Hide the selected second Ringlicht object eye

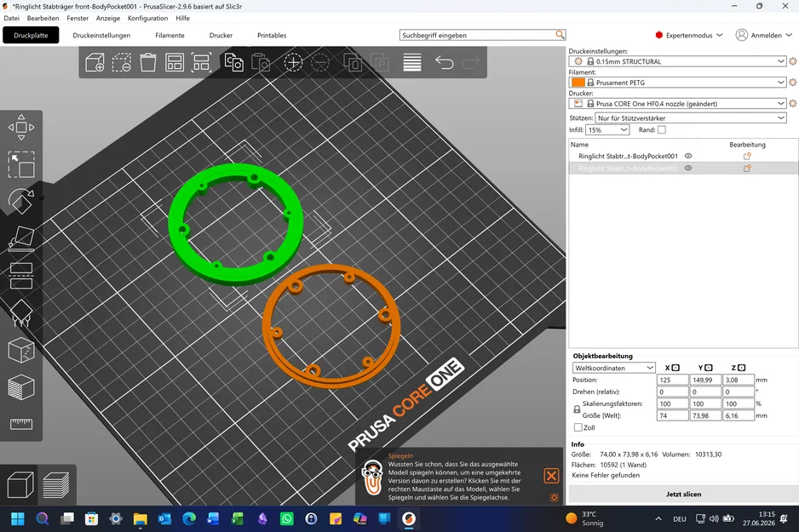point(688,168)
